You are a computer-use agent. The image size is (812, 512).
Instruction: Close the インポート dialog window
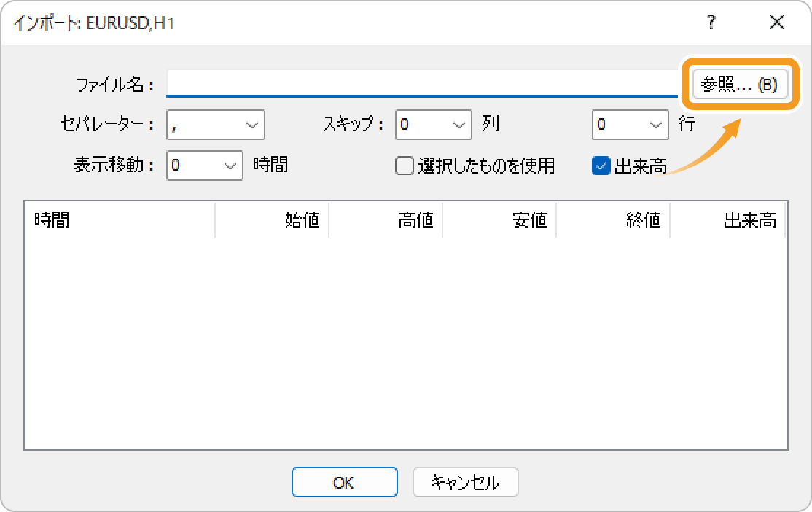(777, 23)
